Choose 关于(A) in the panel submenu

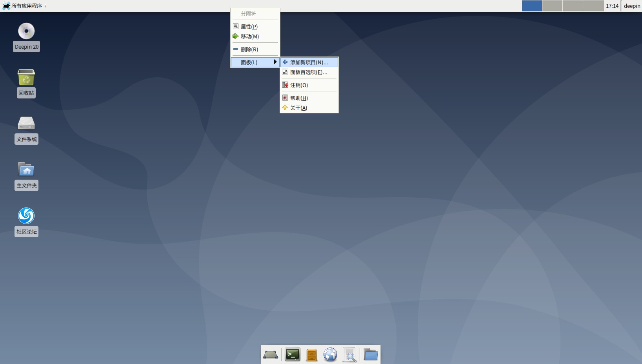click(x=309, y=108)
